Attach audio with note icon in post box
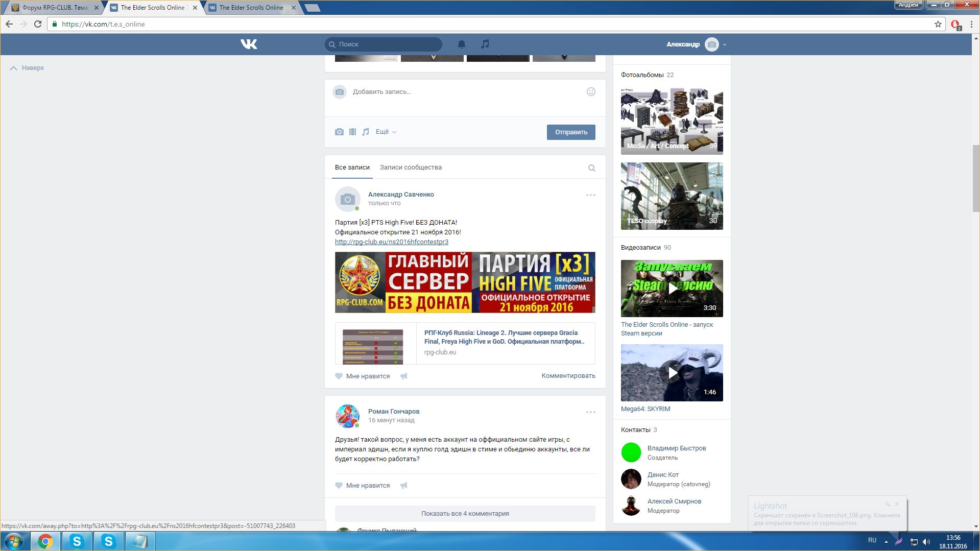 (x=366, y=132)
